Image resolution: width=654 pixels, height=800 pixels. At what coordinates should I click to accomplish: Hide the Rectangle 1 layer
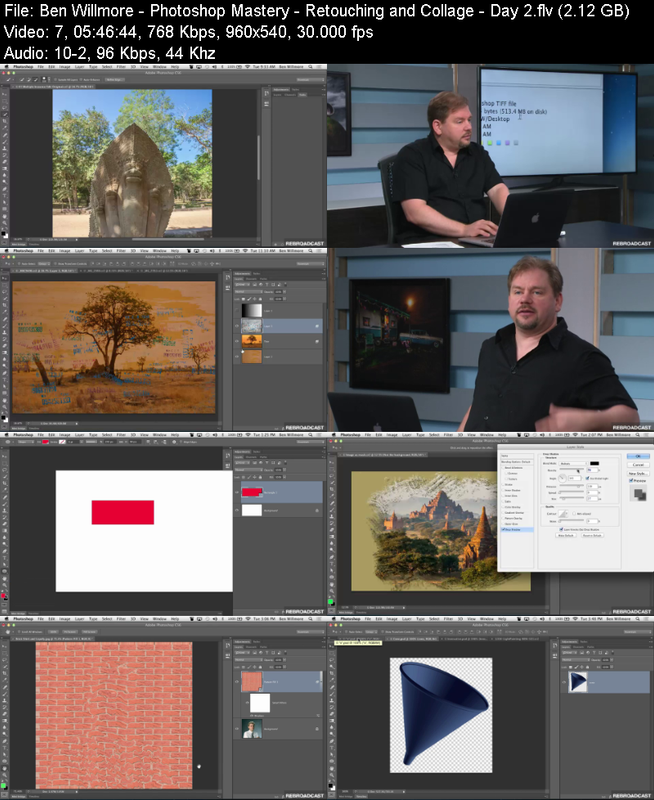[x=237, y=492]
